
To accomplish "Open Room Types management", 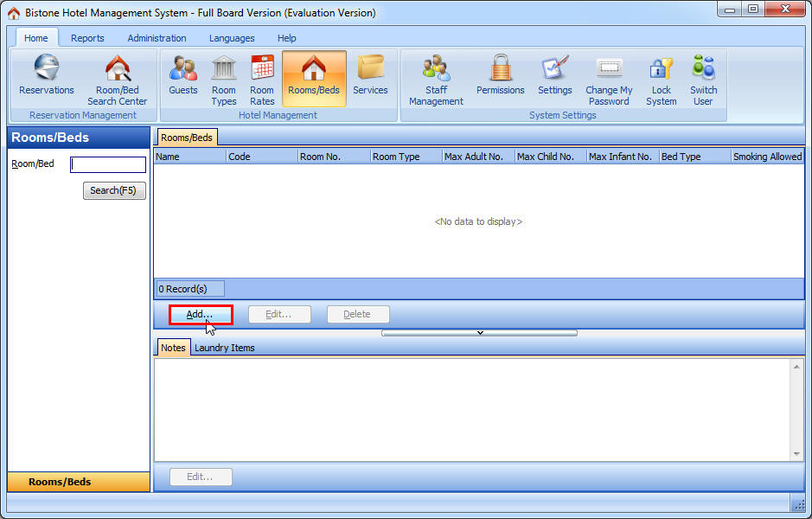I will (x=223, y=78).
